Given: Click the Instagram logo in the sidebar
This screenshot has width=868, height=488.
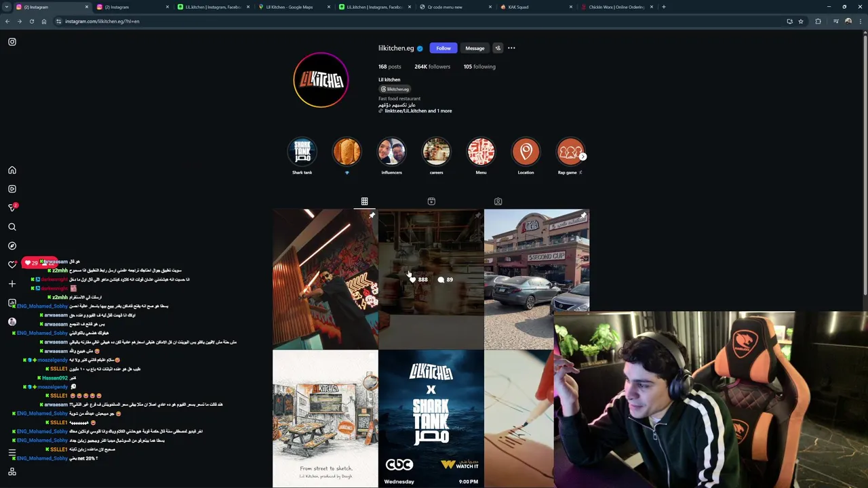Looking at the screenshot, I should point(12,42).
